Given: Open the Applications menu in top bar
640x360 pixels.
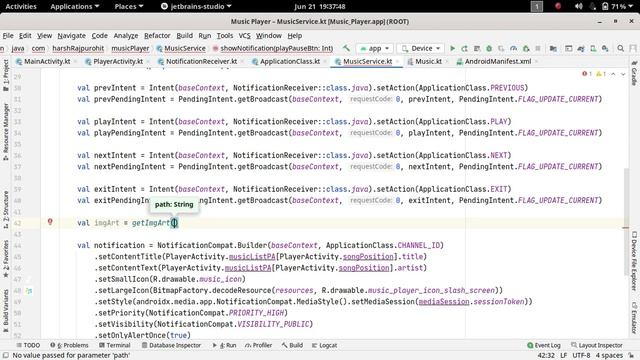Looking at the screenshot, I should 75,6.
